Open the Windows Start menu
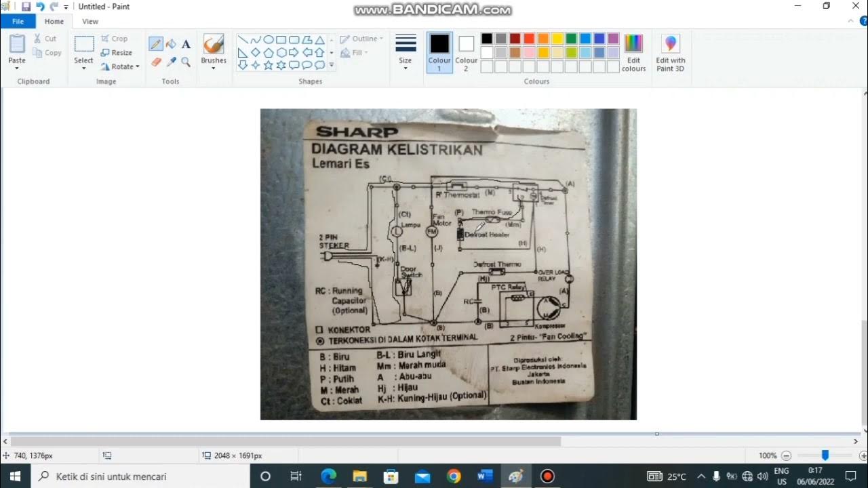Viewport: 868px width, 488px height. point(16,476)
